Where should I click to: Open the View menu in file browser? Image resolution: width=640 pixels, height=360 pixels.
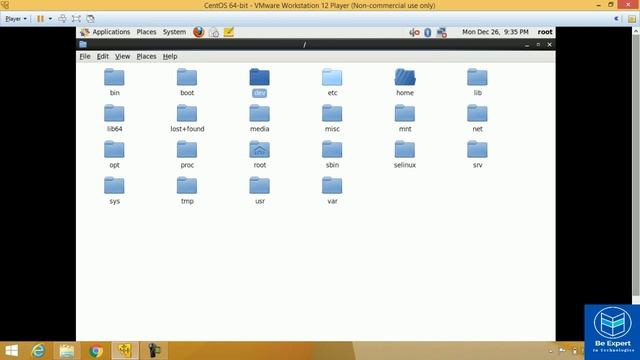point(122,56)
